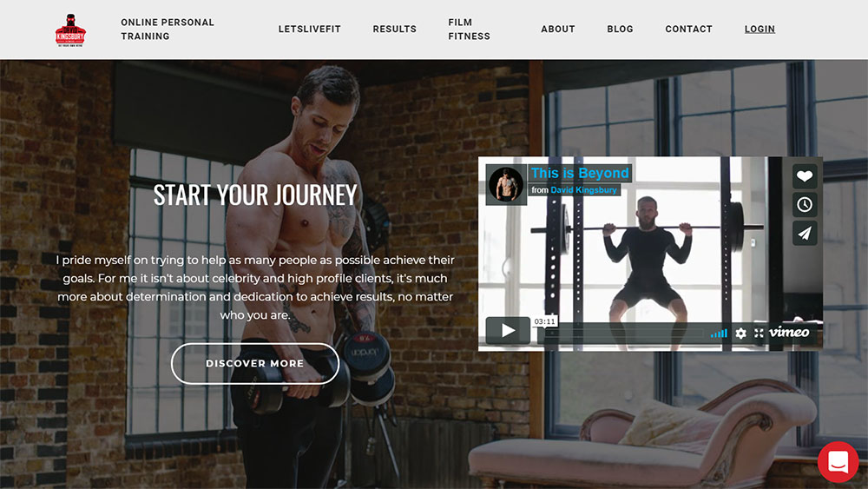Open the red chat widget

(x=838, y=462)
